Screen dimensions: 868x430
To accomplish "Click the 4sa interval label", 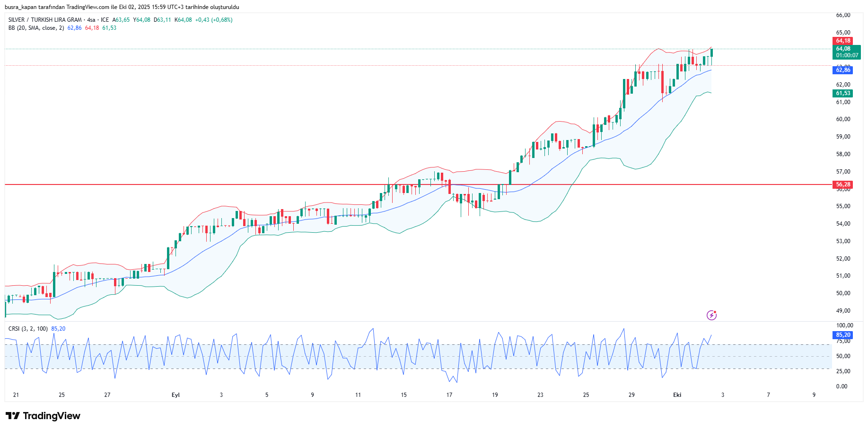I will pos(91,20).
